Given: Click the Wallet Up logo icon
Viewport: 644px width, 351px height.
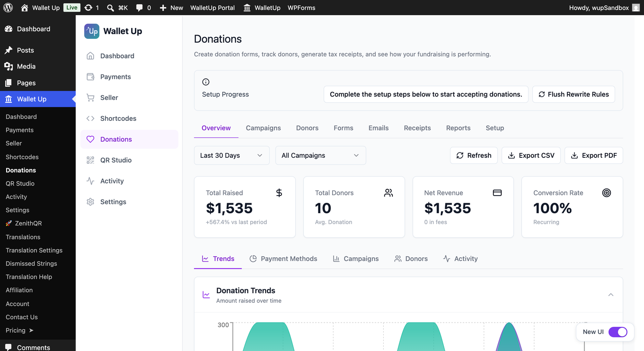Looking at the screenshot, I should pos(92,31).
